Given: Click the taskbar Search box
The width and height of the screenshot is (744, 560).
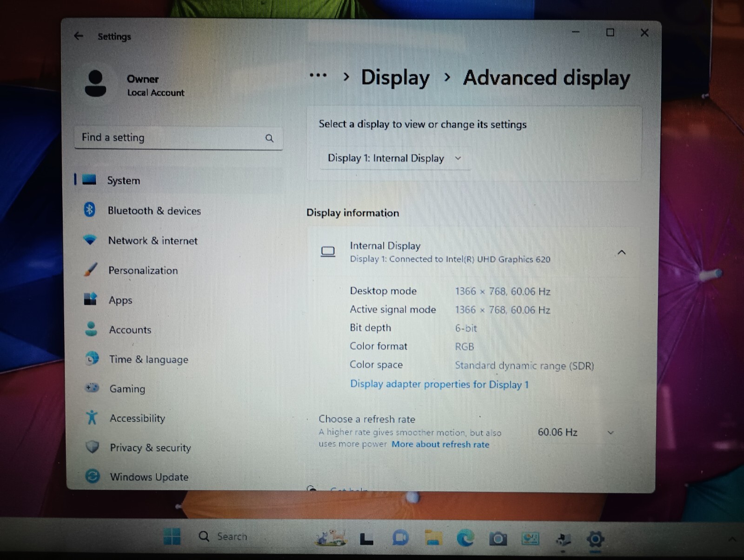Looking at the screenshot, I should (x=223, y=536).
